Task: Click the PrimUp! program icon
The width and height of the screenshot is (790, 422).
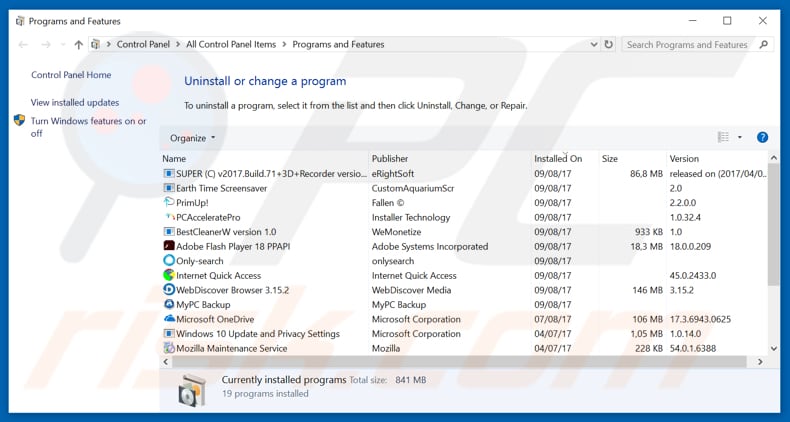Action: 169,202
